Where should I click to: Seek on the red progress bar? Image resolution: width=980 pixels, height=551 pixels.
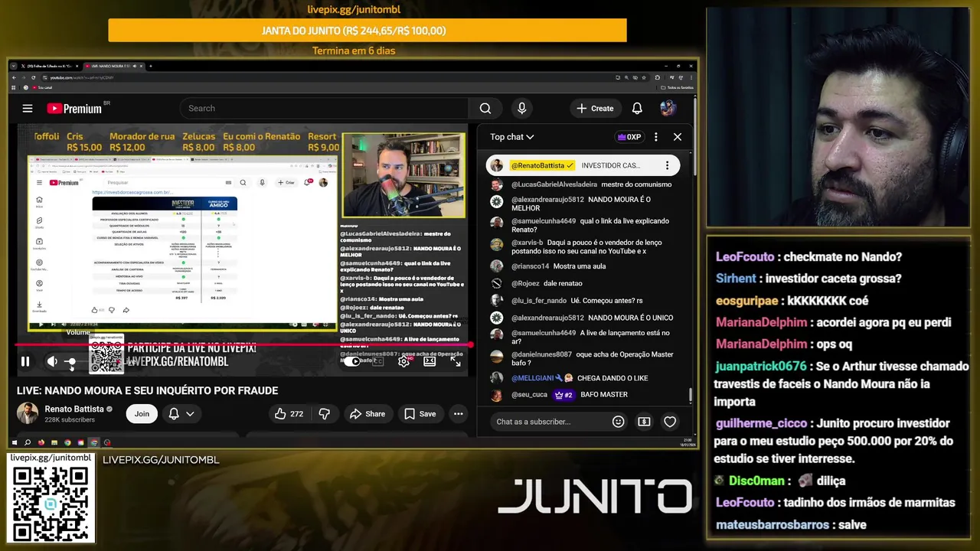coord(245,345)
